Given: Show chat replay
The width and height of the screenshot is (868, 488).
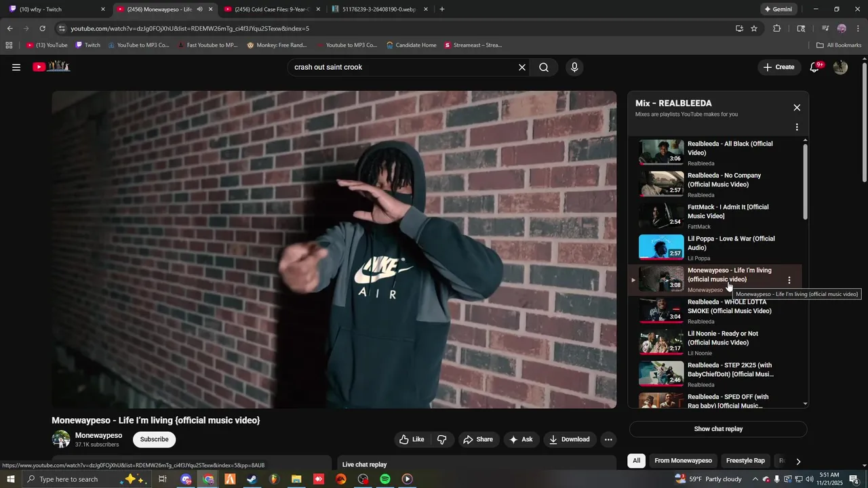Looking at the screenshot, I should pos(718,429).
